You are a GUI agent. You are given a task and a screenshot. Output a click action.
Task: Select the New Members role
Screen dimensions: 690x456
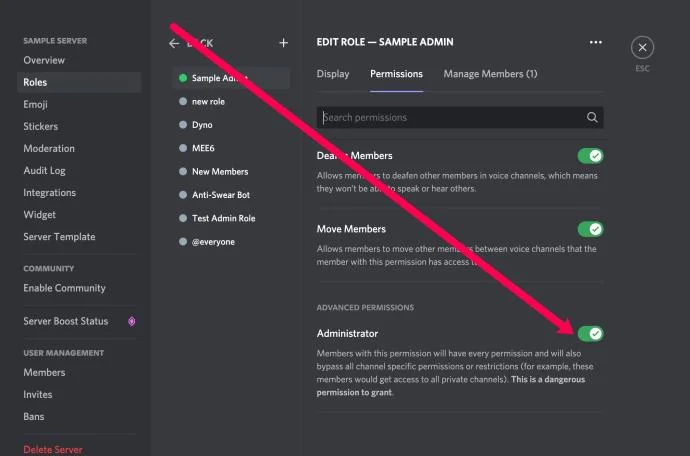[220, 172]
